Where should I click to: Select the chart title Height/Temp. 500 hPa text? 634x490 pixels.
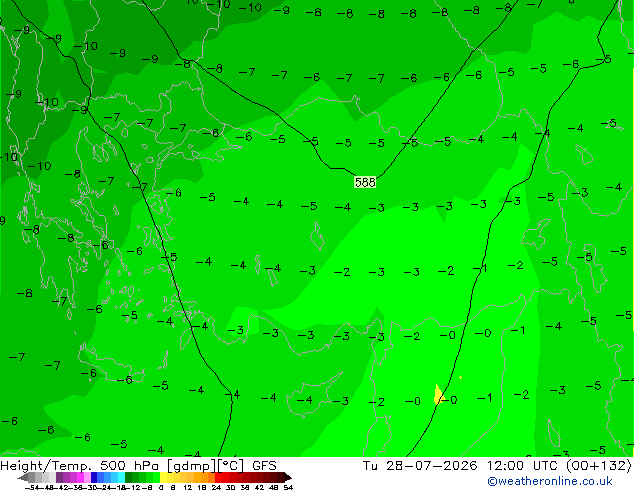[80, 466]
